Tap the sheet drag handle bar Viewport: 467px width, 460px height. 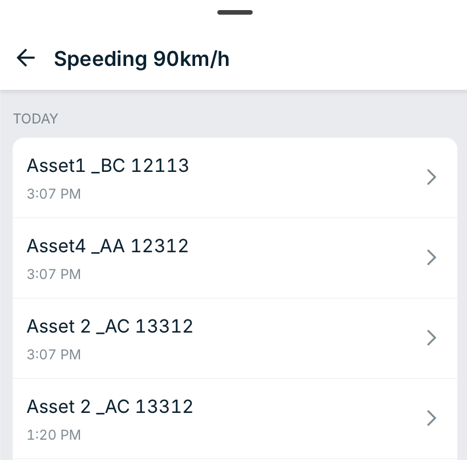click(x=235, y=12)
